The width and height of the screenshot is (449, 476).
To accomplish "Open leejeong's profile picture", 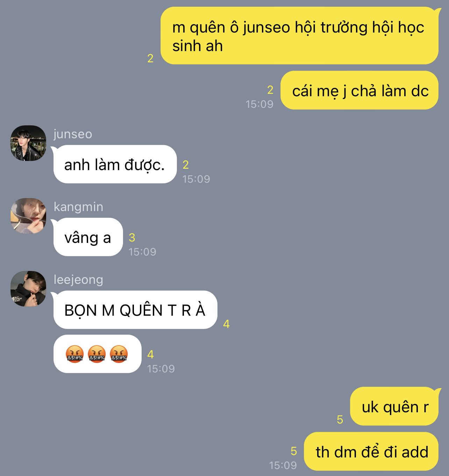I will coord(28,289).
